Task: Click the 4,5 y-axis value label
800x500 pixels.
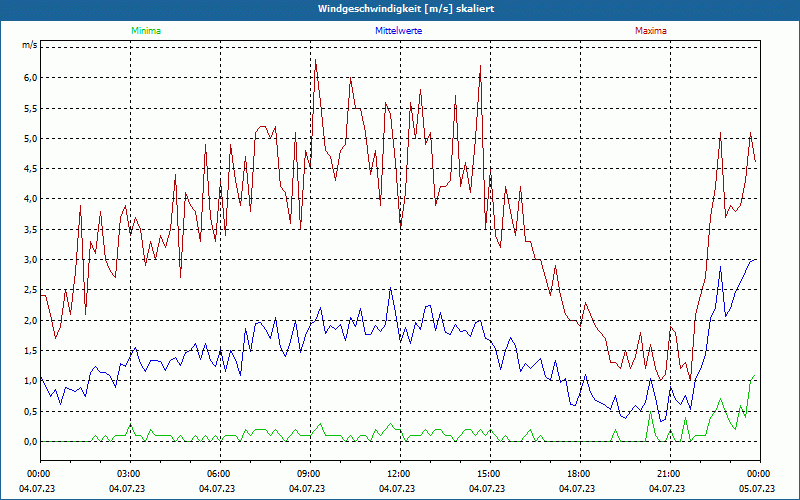Action: (30, 169)
